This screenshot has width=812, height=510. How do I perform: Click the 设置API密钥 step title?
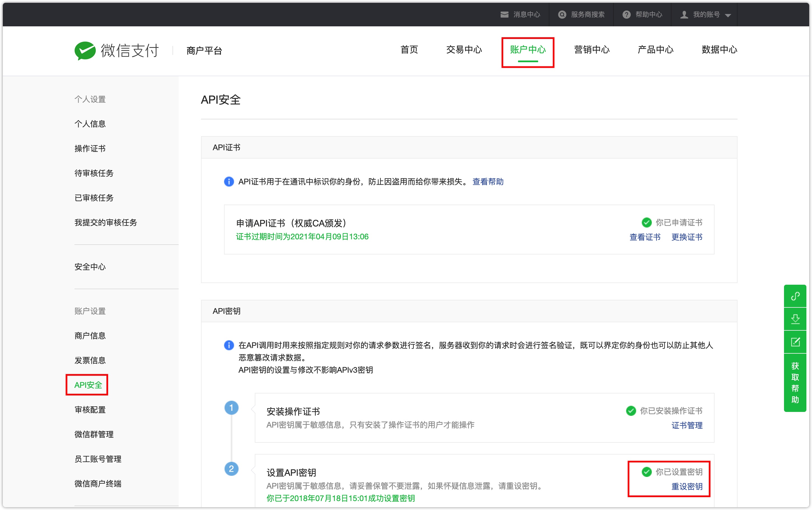coord(291,472)
